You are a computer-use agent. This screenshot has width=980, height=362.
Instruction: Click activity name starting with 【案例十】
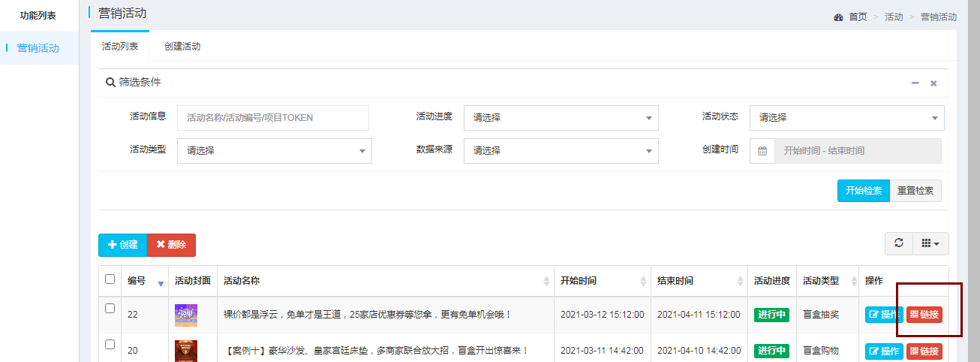point(377,351)
